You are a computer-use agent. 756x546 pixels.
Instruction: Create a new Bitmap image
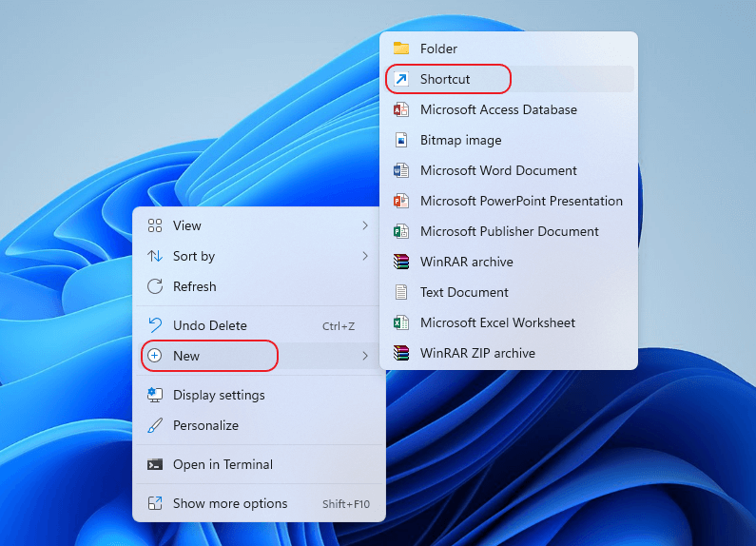pyautogui.click(x=509, y=140)
